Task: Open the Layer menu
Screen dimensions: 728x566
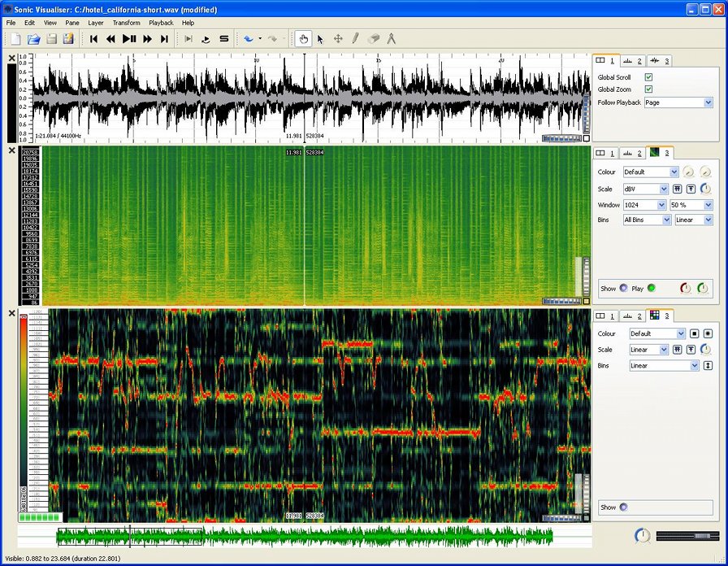Action: pyautogui.click(x=96, y=23)
